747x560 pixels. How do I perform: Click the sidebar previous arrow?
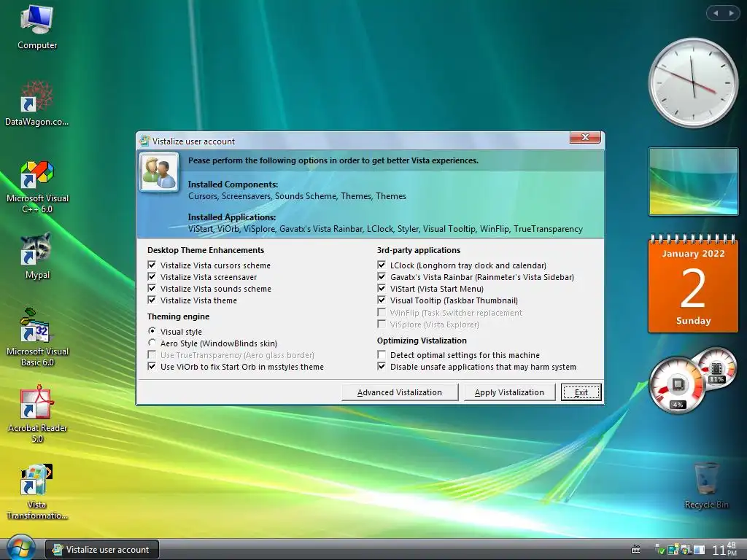point(716,13)
